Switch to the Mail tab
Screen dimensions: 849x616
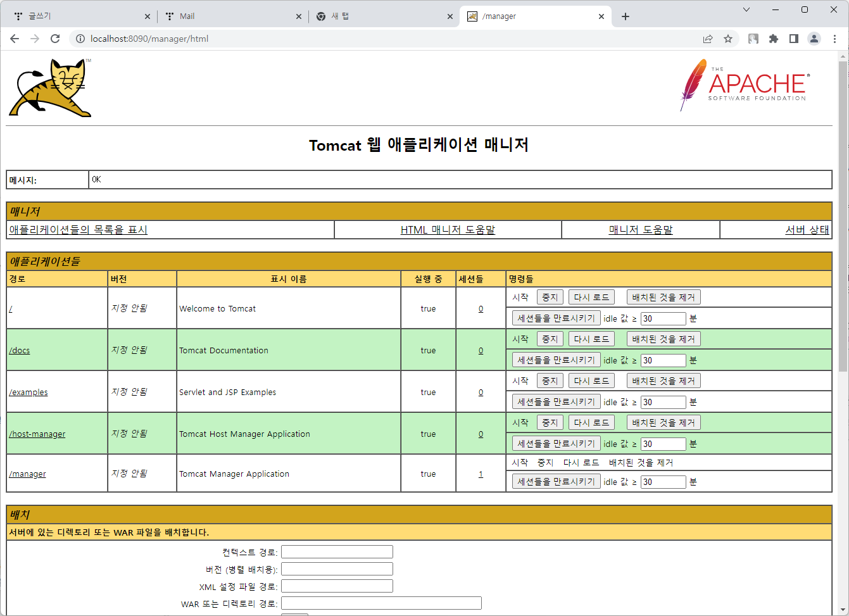coord(232,16)
